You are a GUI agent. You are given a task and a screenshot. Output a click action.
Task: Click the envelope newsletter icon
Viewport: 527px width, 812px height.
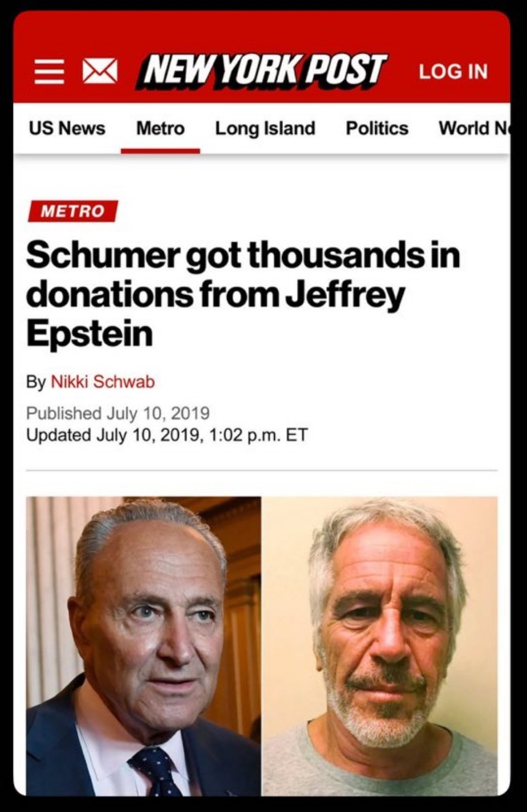[x=100, y=72]
